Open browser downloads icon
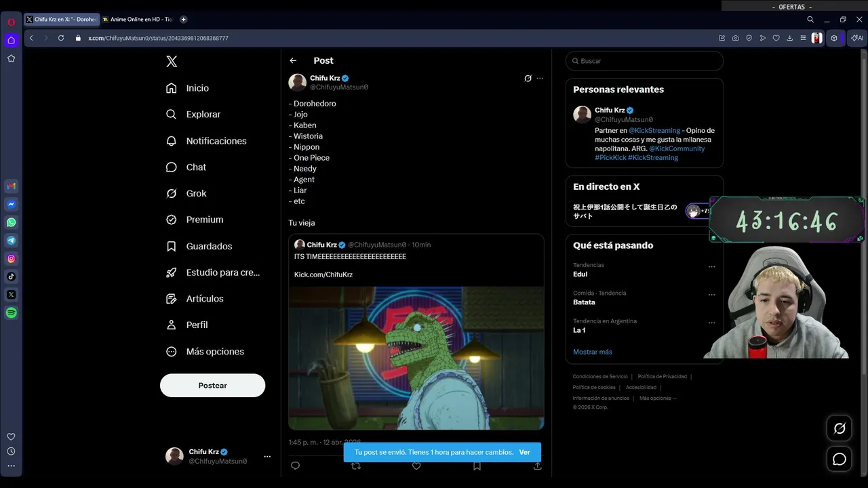868x488 pixels. [x=789, y=38]
